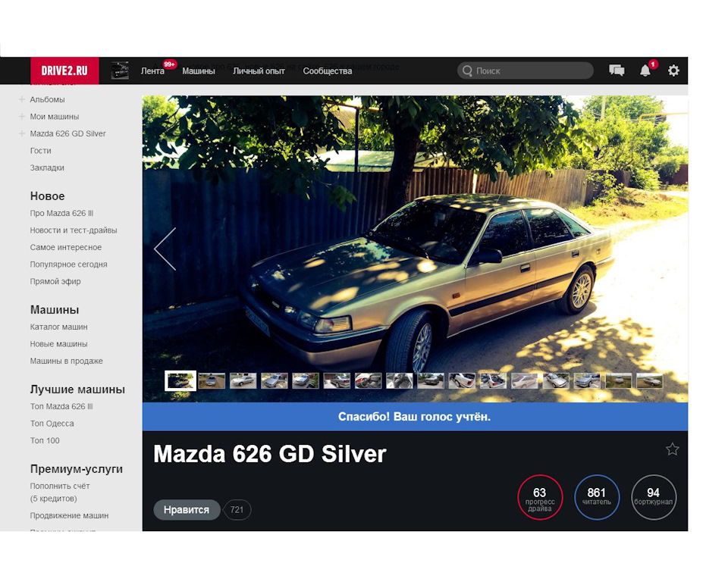Open Закладки in the sidebar
The height and width of the screenshot is (582, 728).
47,167
